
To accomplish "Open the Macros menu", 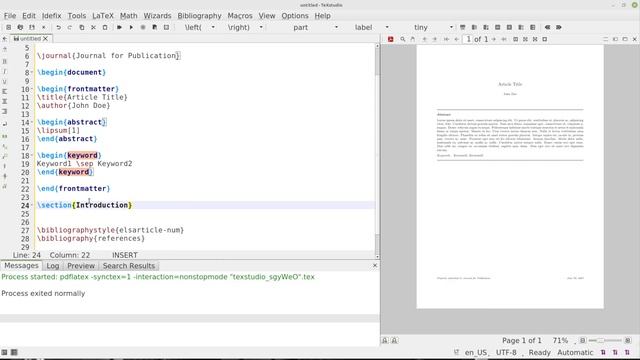I will pyautogui.click(x=240, y=16).
